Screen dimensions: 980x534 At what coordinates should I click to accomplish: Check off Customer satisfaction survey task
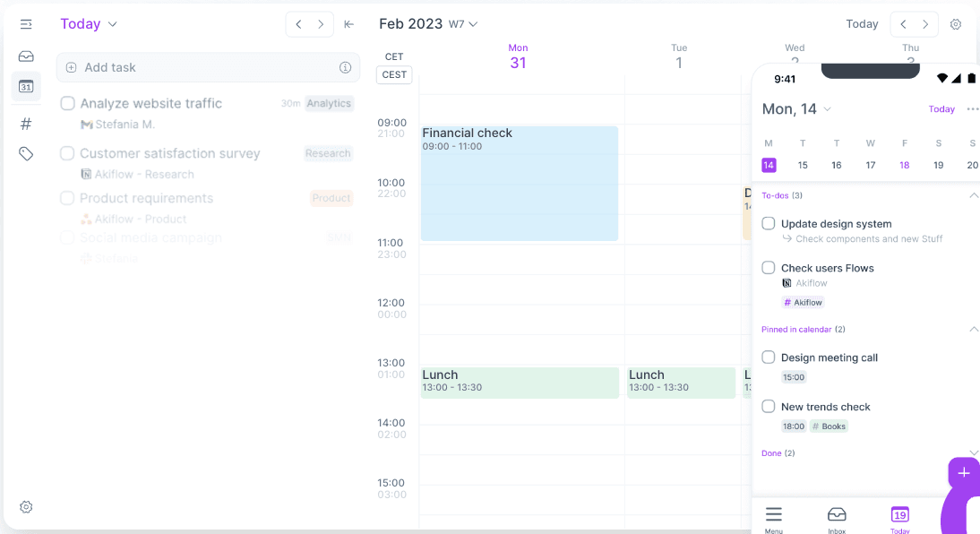coord(67,153)
